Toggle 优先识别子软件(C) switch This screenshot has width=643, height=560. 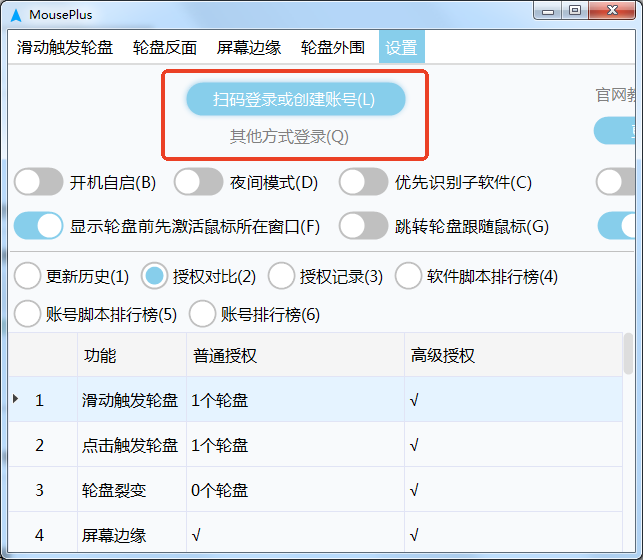[363, 182]
